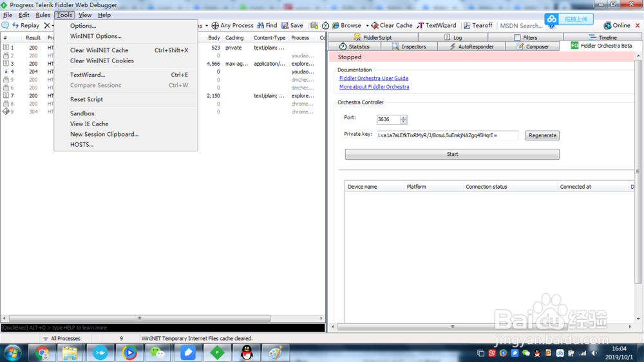644x362 pixels.
Task: Click the blue Baidu cloud upload button
Action: click(569, 19)
